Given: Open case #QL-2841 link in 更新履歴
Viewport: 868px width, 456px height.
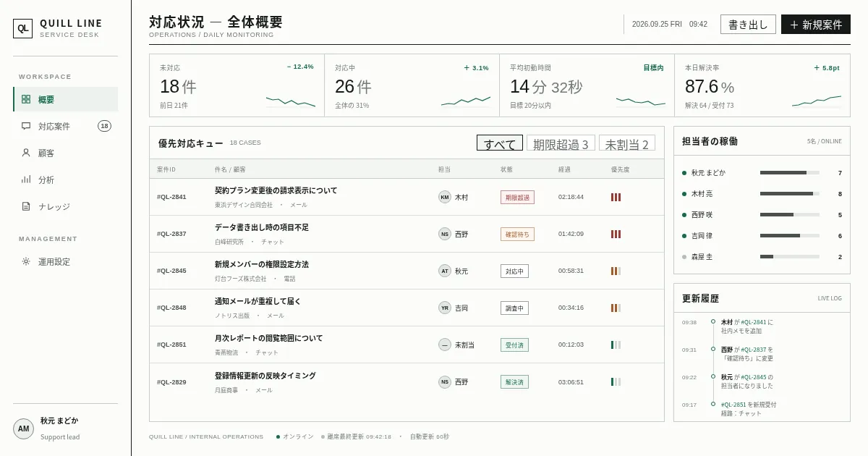Looking at the screenshot, I should click(x=753, y=322).
